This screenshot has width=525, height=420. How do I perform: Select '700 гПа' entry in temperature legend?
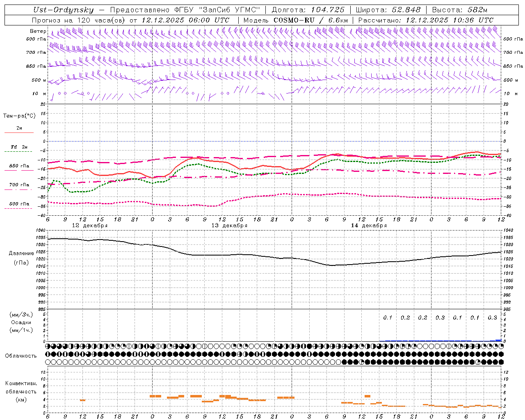(x=19, y=185)
